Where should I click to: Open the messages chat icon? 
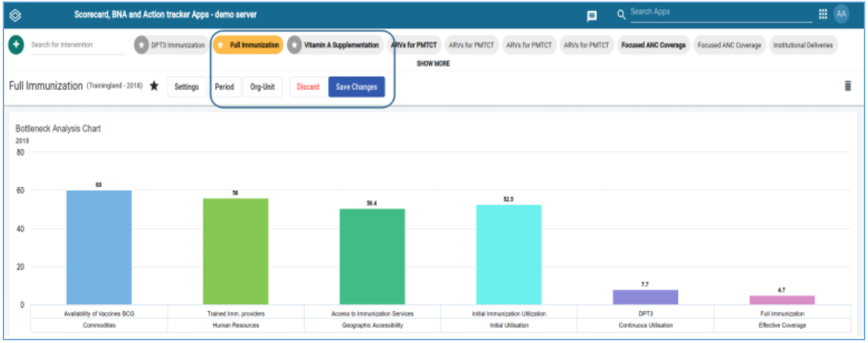tap(591, 15)
